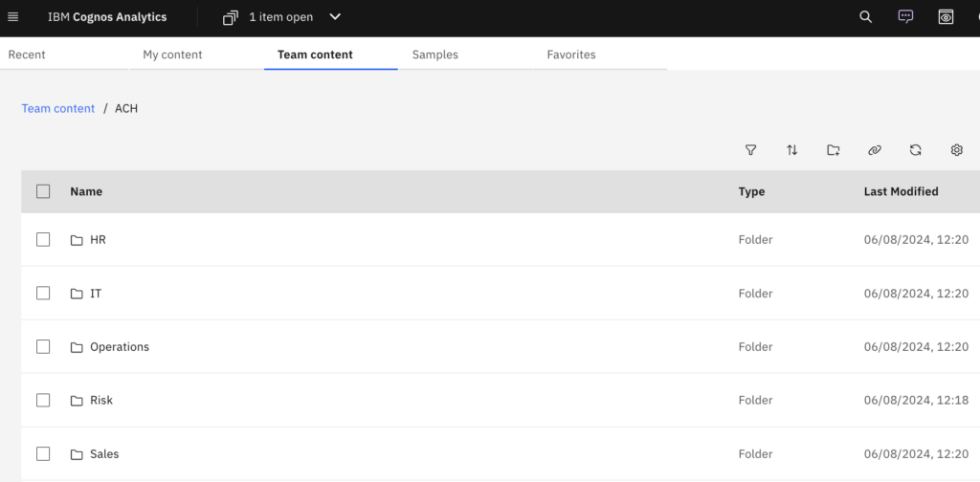Screen dimensions: 980x482
Task: Expand the '1 item open' dropdown chevron
Action: [x=335, y=17]
